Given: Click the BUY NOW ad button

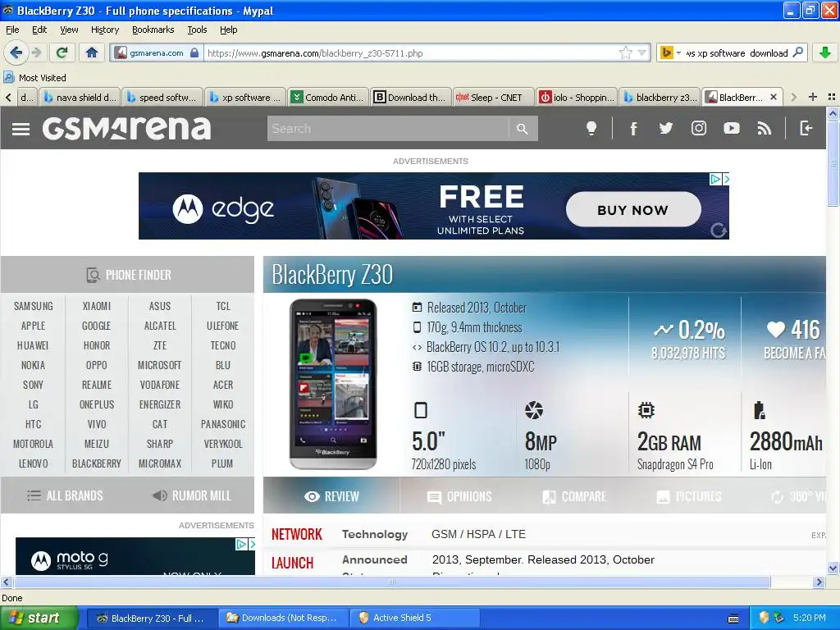Looking at the screenshot, I should tap(632, 209).
